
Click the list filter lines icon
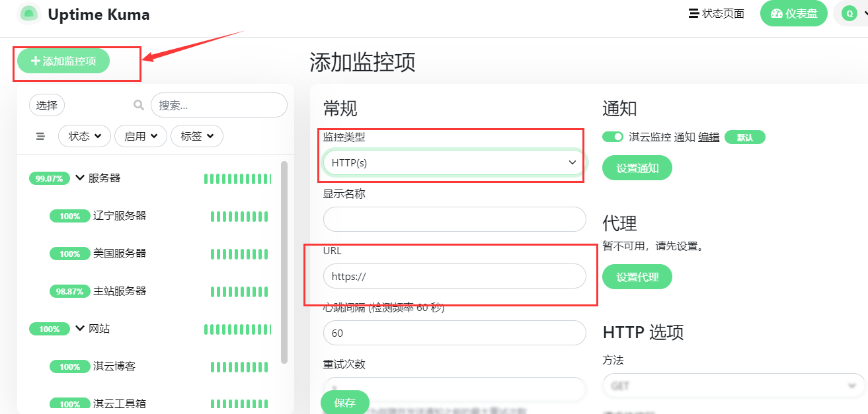40,136
